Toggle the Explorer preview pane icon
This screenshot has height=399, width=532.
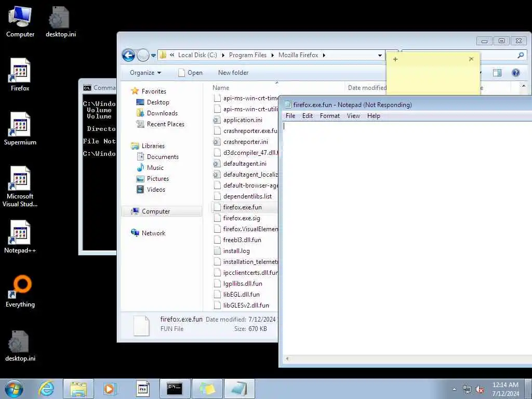[x=497, y=73]
